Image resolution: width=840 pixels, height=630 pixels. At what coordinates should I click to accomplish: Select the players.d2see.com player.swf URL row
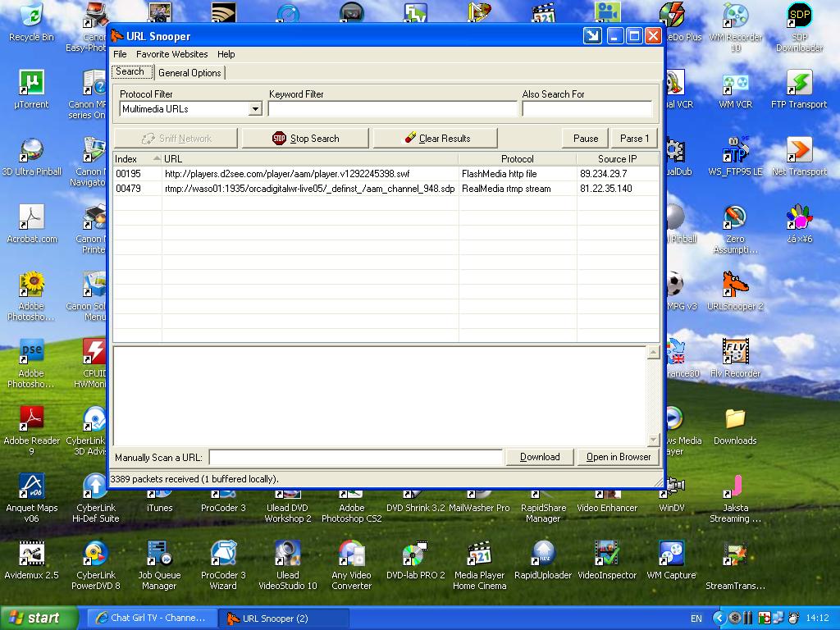tap(386, 174)
